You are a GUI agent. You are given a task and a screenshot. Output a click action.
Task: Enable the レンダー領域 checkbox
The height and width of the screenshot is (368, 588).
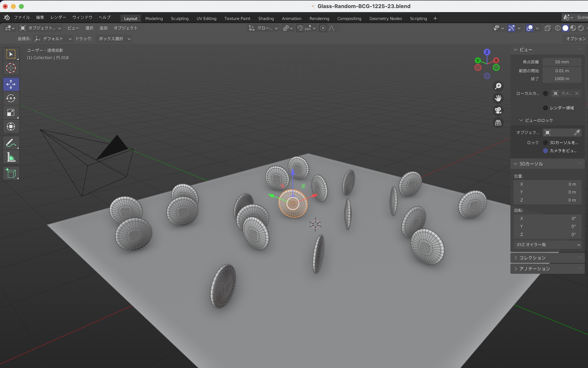pos(545,108)
